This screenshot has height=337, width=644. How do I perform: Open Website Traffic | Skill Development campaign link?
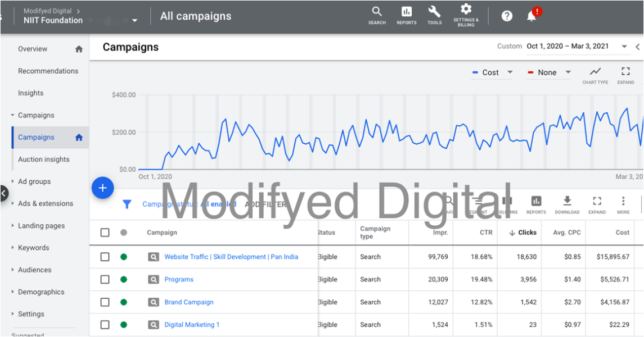pos(231,257)
